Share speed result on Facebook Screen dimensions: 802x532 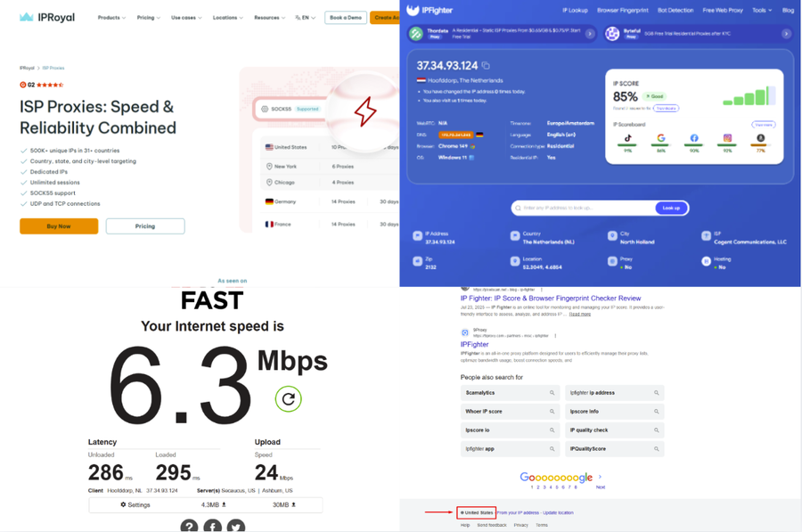pyautogui.click(x=213, y=527)
